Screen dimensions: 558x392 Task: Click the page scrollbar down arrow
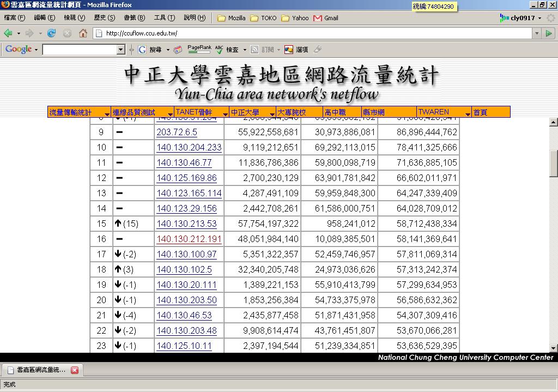554,348
